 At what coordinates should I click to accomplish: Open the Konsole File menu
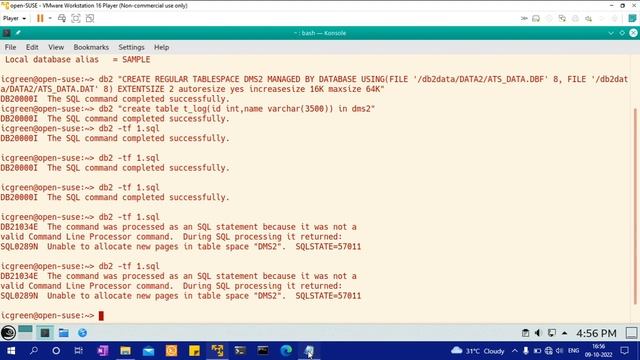click(x=11, y=47)
